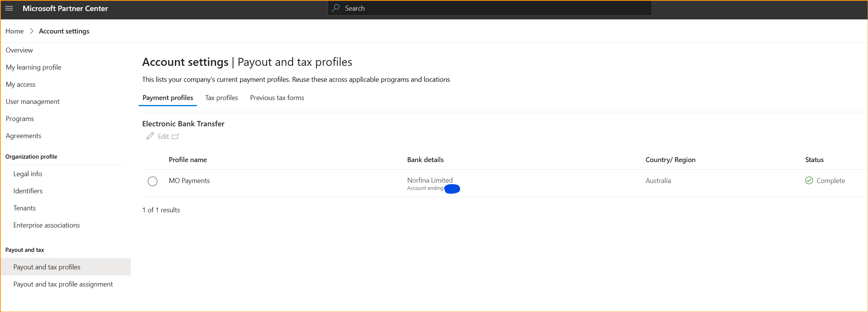Select Payout and tax profiles in sidebar
Image resolution: width=868 pixels, height=312 pixels.
click(66, 267)
